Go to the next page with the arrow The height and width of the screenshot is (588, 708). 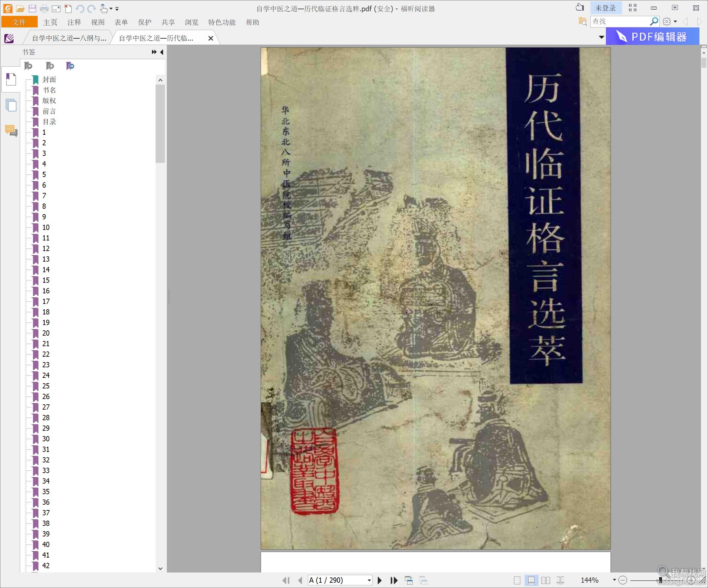point(380,580)
